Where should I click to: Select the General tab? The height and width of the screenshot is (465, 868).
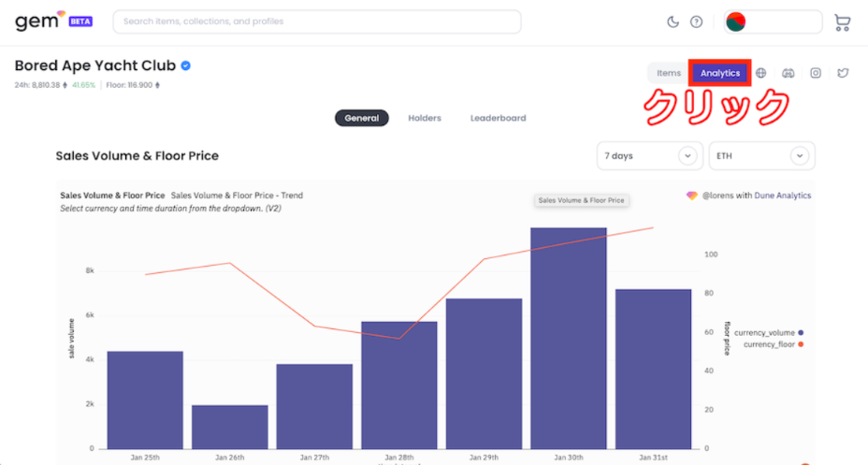pyautogui.click(x=361, y=118)
